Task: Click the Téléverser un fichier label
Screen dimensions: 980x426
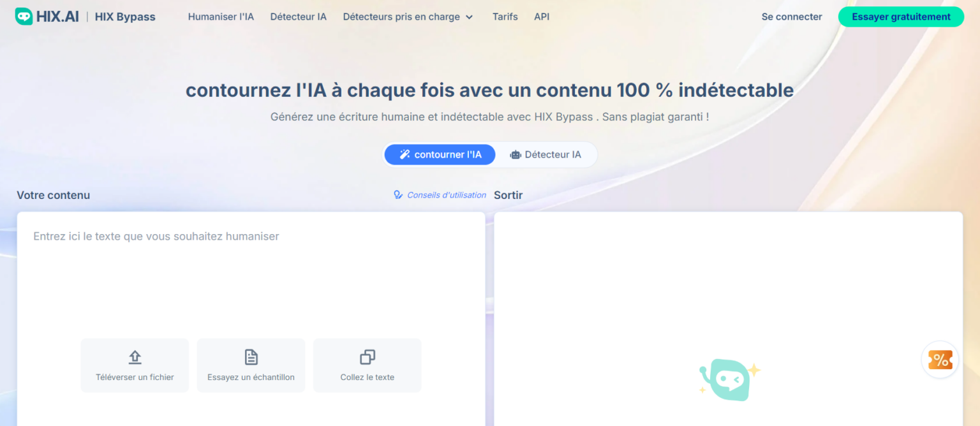Action: point(135,378)
